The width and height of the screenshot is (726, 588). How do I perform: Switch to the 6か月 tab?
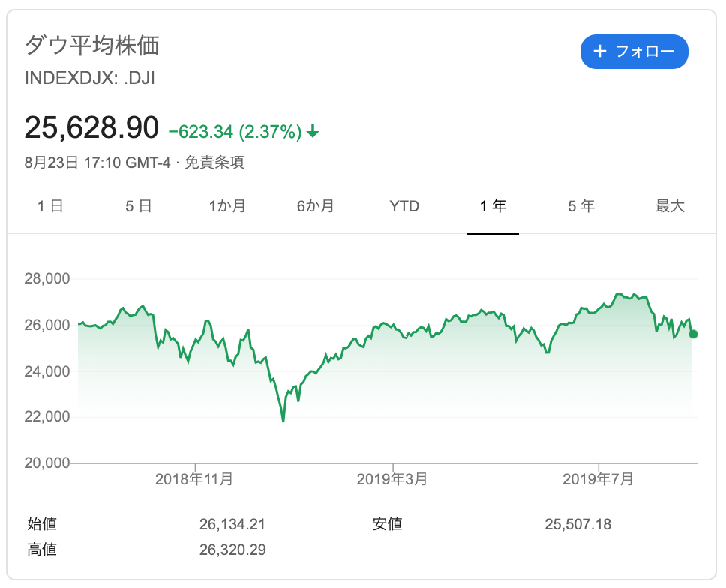point(315,206)
